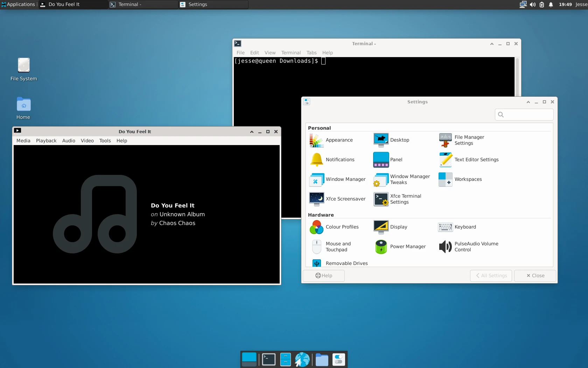
Task: Open the Tabs menu in Terminal
Action: pyautogui.click(x=311, y=53)
